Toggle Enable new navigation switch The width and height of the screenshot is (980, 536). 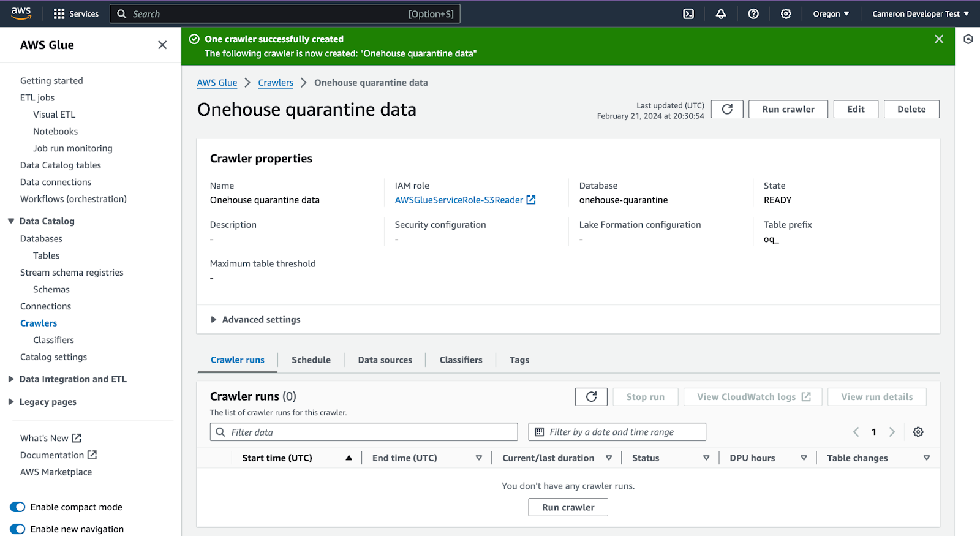pyautogui.click(x=18, y=529)
